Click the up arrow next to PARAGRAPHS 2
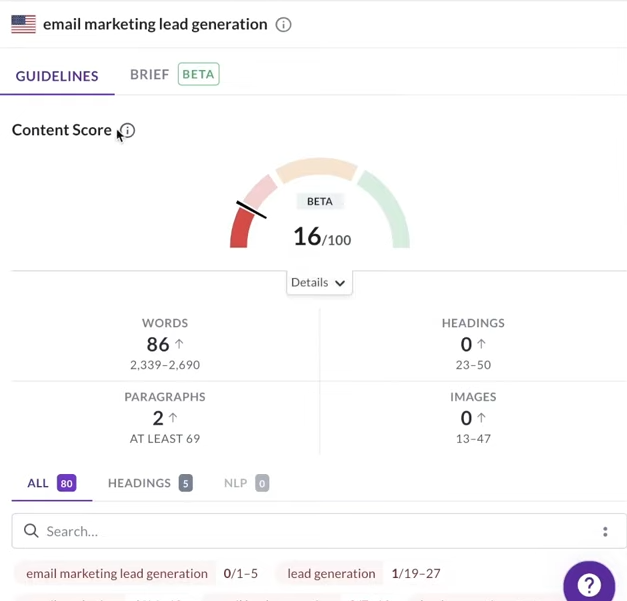Viewport: 627px width, 601px height. coord(173,418)
